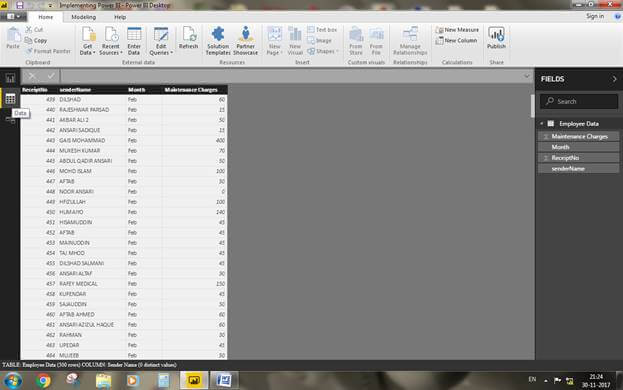This screenshot has height=390, width=623.
Task: Click custom visuals From Store icon
Action: [x=356, y=35]
